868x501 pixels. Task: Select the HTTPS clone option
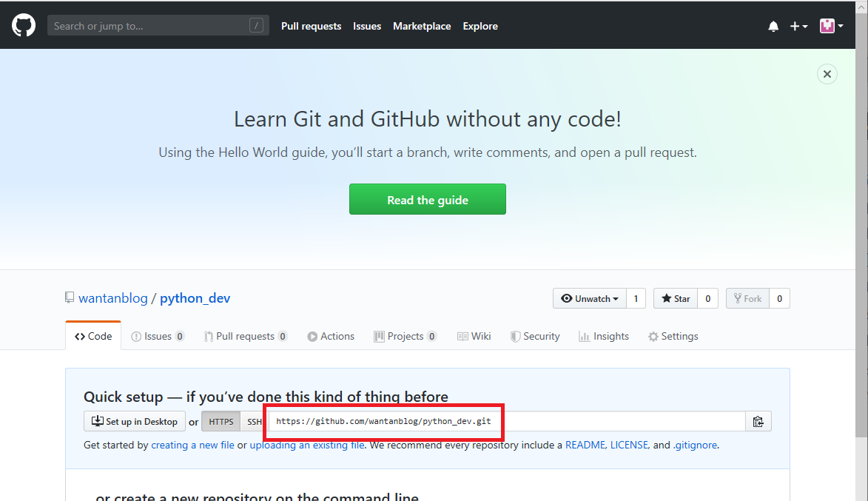click(x=221, y=421)
